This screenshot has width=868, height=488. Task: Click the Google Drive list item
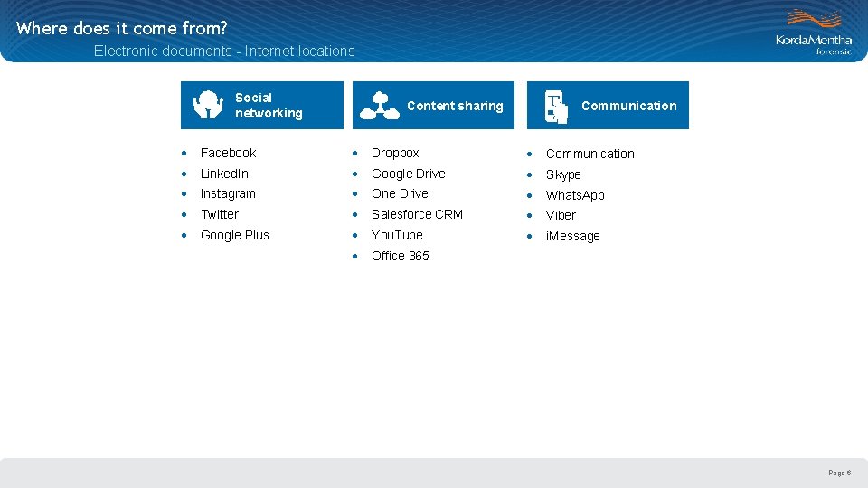[409, 174]
